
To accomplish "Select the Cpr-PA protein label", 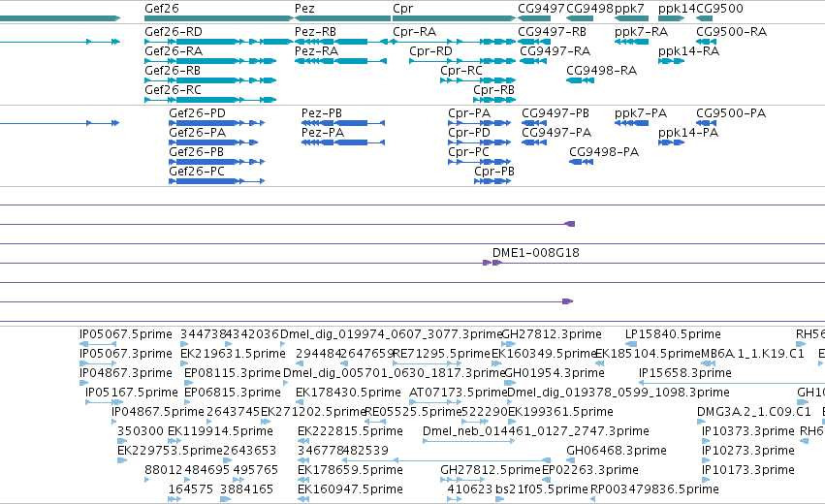I will click(469, 113).
